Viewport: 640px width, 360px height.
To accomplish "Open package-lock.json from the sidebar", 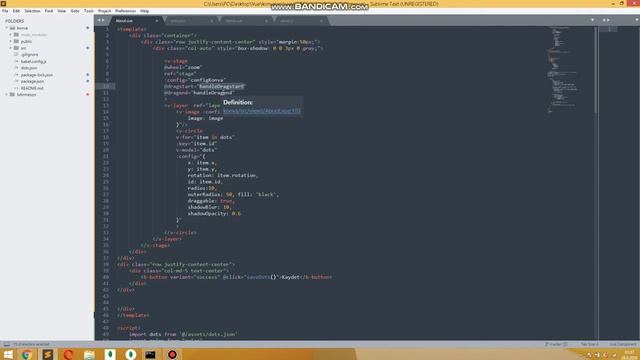I will coord(37,75).
